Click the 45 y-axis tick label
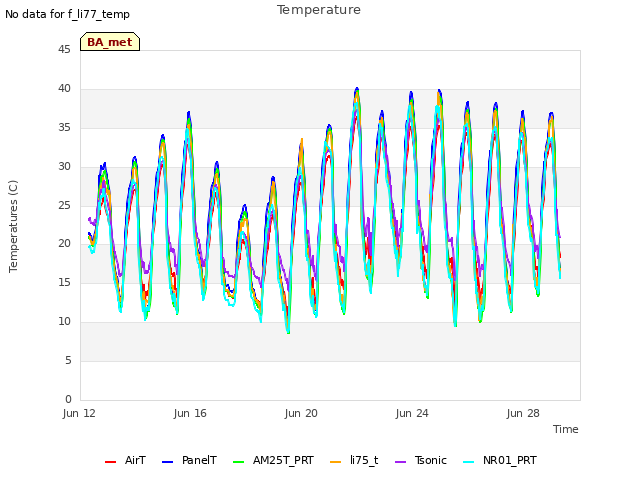Image resolution: width=640 pixels, height=480 pixels. pos(64,49)
